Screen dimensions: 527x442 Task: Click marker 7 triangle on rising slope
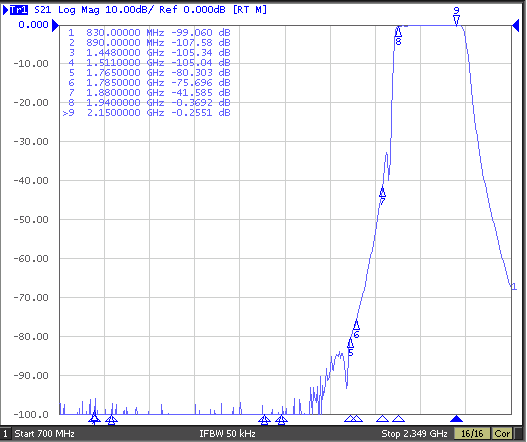coord(382,193)
